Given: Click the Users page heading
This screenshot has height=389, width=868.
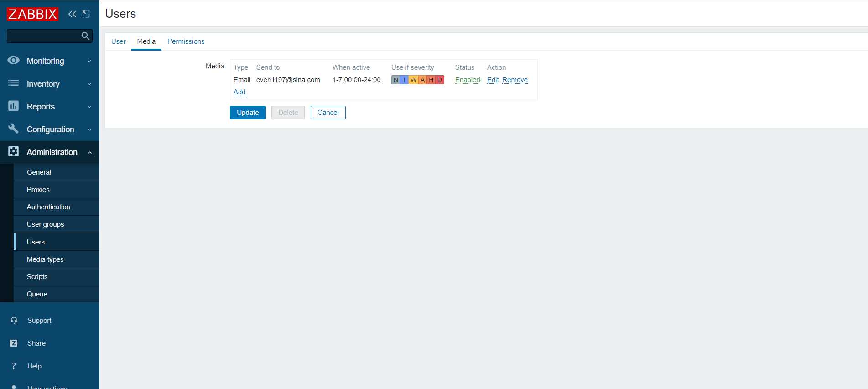Looking at the screenshot, I should click(x=120, y=14).
